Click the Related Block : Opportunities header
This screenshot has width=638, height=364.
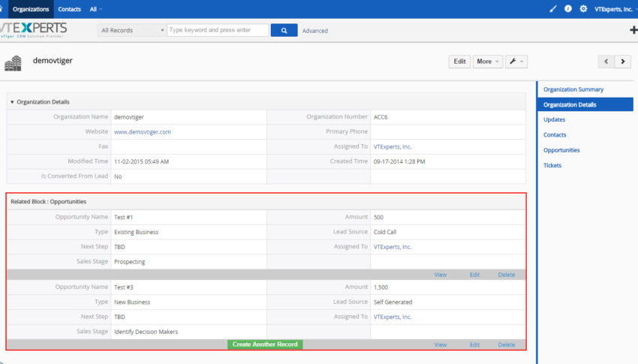[x=49, y=202]
